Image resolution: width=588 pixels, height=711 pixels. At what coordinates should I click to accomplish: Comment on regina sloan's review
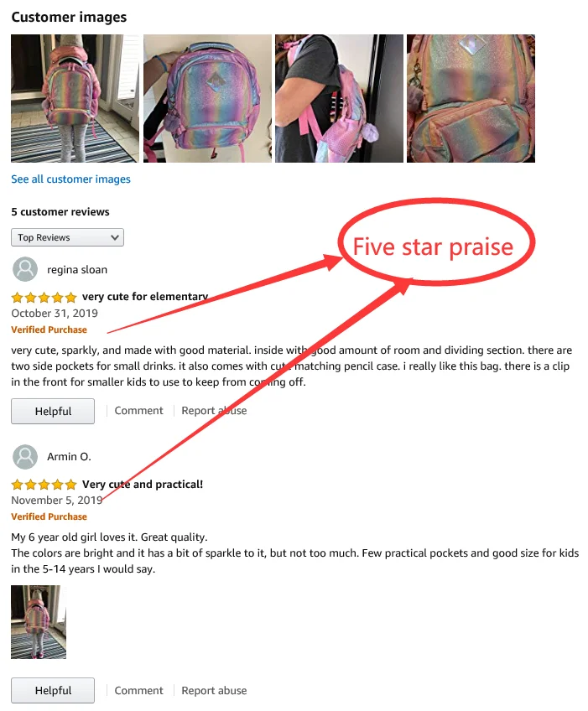(x=138, y=410)
